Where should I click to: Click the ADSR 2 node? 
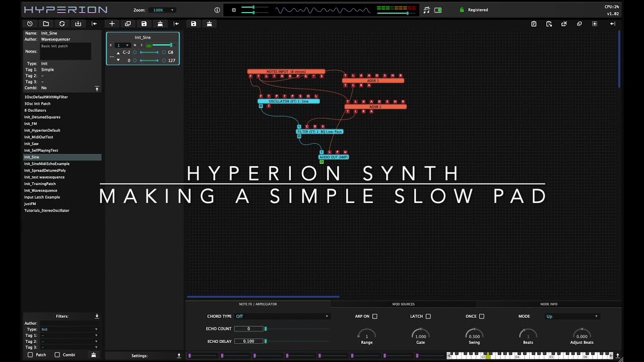click(375, 107)
